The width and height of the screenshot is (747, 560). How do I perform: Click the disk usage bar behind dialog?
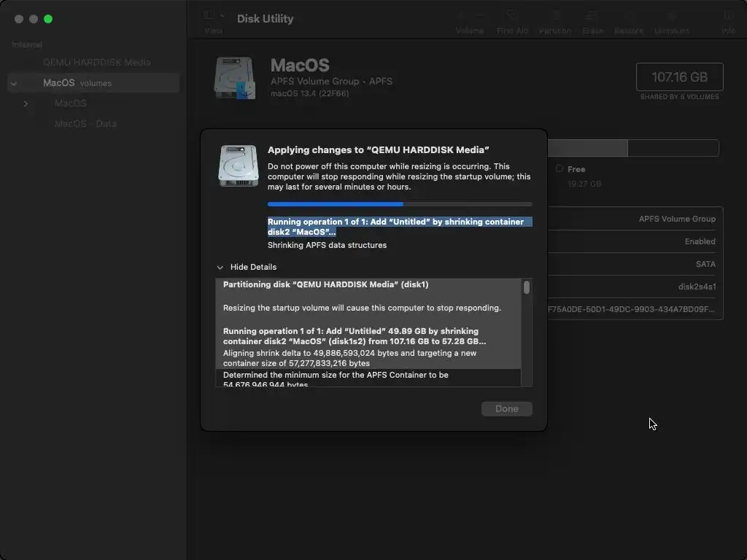click(633, 148)
